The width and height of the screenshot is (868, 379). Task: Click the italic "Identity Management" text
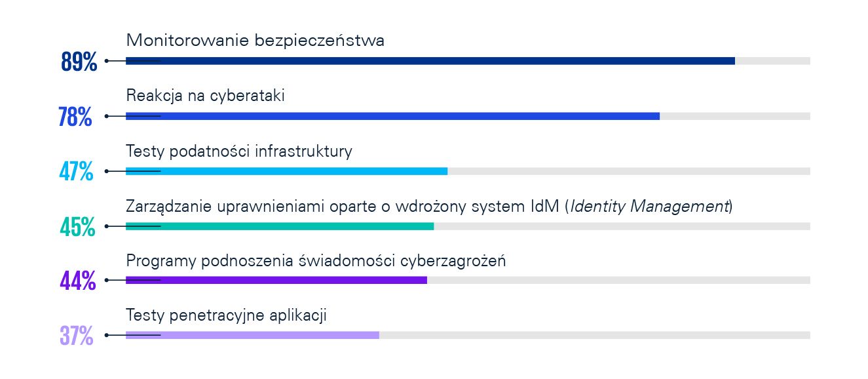pos(649,207)
